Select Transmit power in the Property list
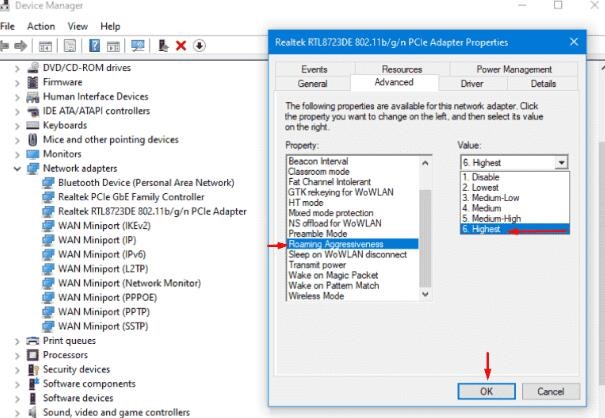 click(x=317, y=266)
